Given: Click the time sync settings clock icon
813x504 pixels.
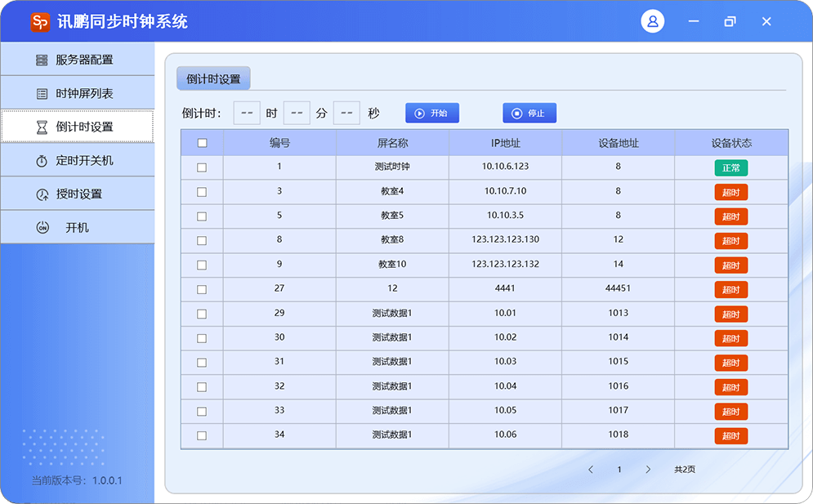Looking at the screenshot, I should pos(42,194).
